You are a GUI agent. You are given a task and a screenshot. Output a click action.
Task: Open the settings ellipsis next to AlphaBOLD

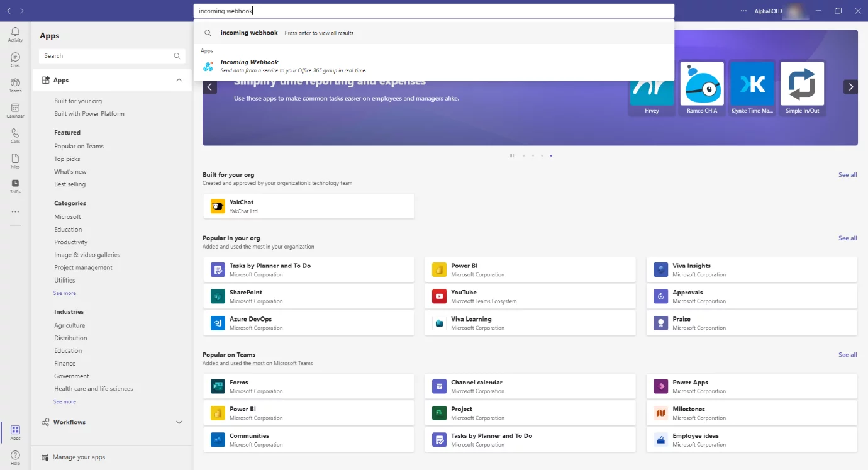pyautogui.click(x=744, y=11)
